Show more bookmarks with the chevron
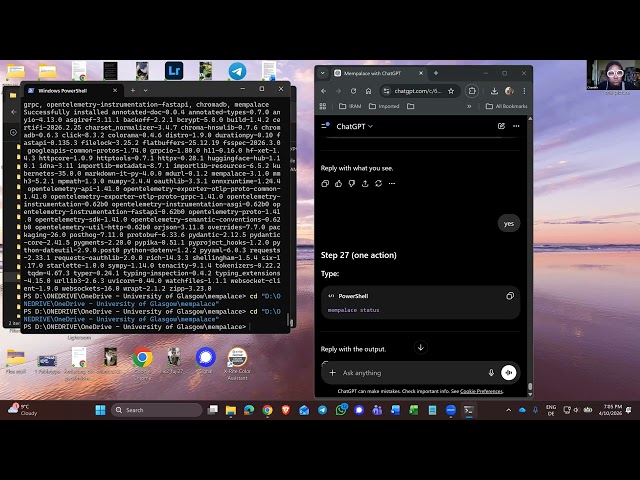This screenshot has width=640, height=480. point(469,106)
